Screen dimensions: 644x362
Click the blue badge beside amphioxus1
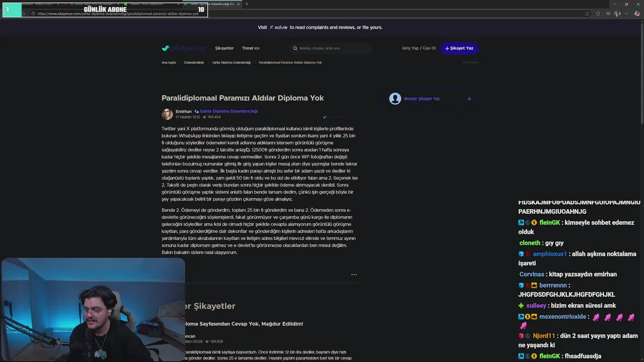click(x=521, y=254)
